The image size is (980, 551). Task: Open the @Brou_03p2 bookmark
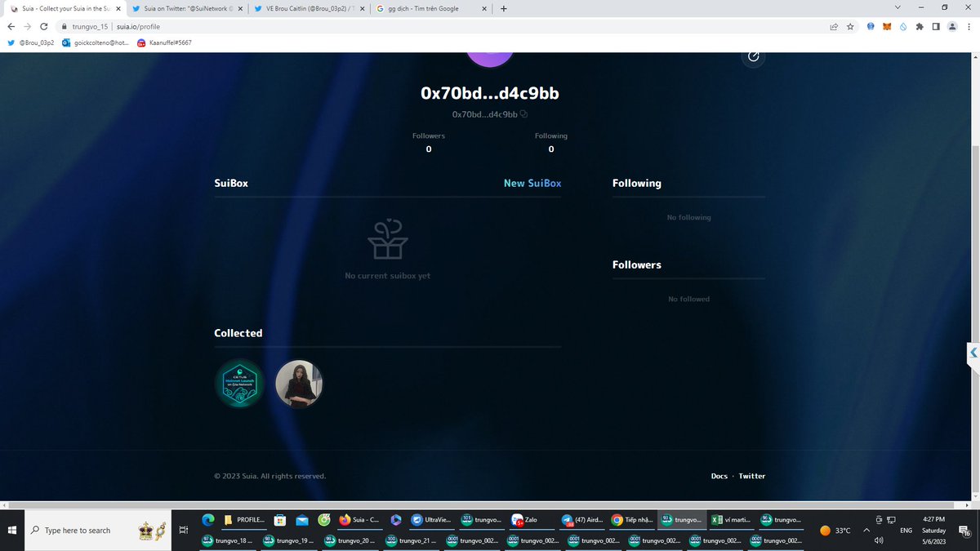click(30, 42)
